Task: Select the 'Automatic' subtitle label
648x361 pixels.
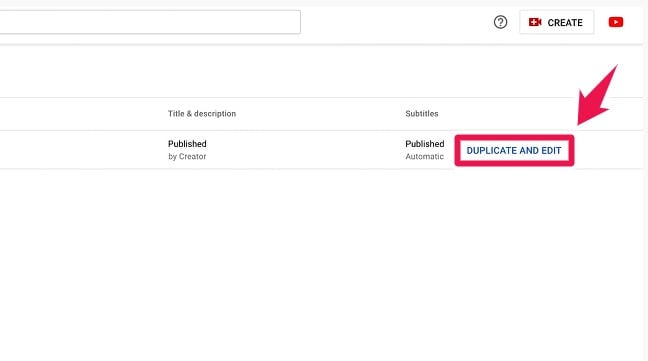Action: (424, 157)
